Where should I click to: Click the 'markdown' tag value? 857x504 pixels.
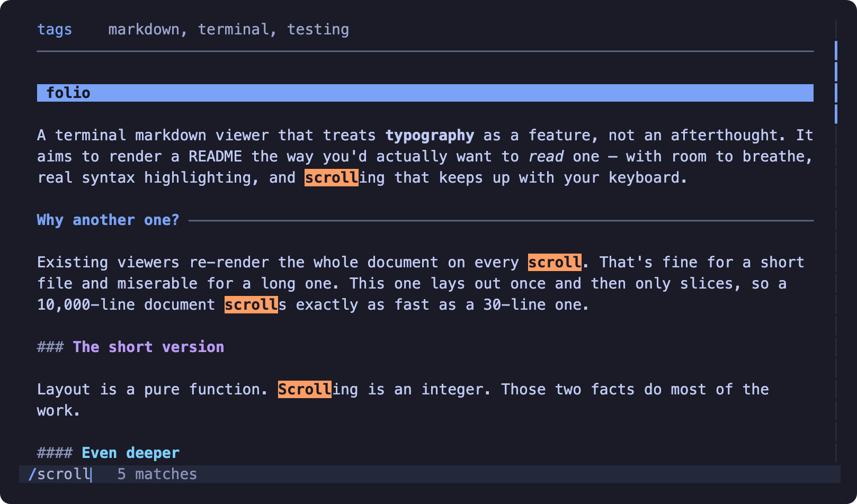[x=144, y=29]
